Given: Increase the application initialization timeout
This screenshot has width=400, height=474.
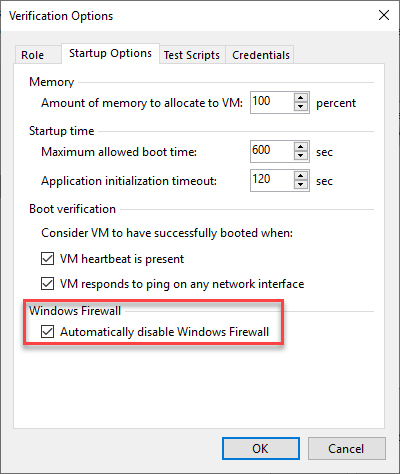Looking at the screenshot, I should coord(301,176).
